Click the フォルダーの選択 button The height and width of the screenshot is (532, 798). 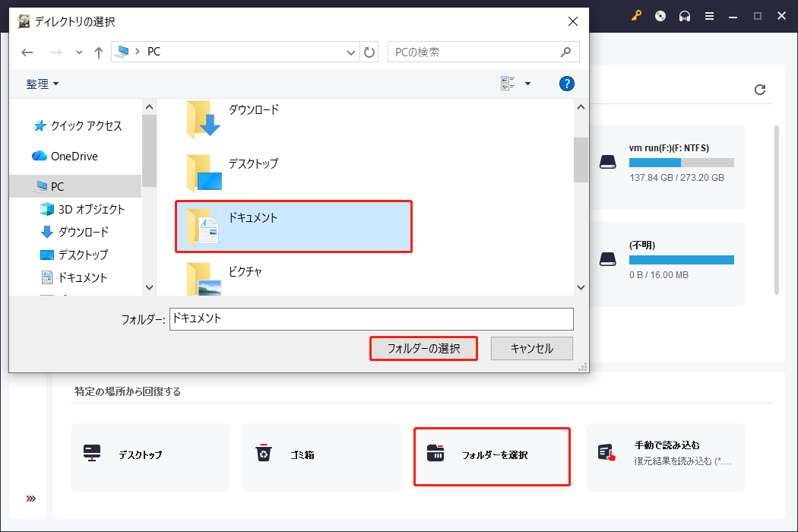(x=423, y=349)
